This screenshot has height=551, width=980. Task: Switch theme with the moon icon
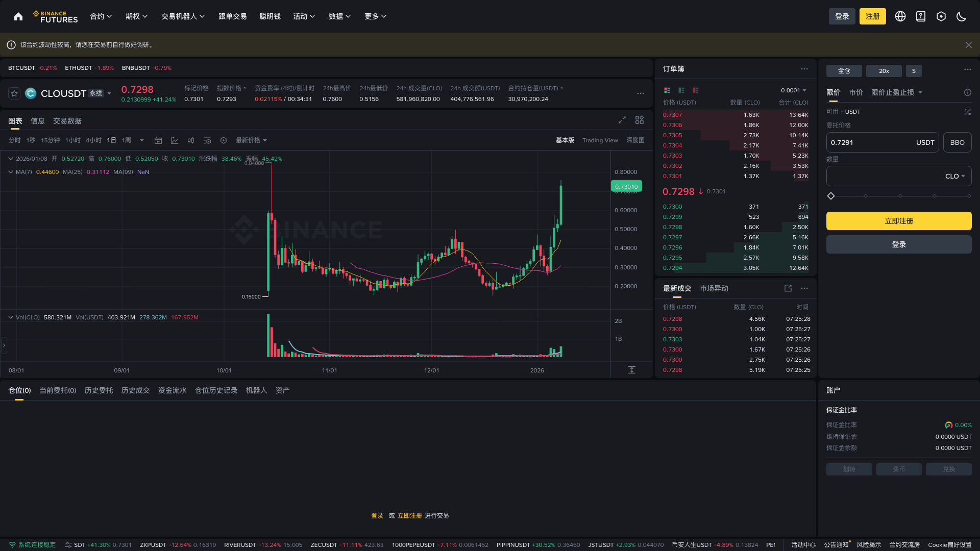point(962,16)
